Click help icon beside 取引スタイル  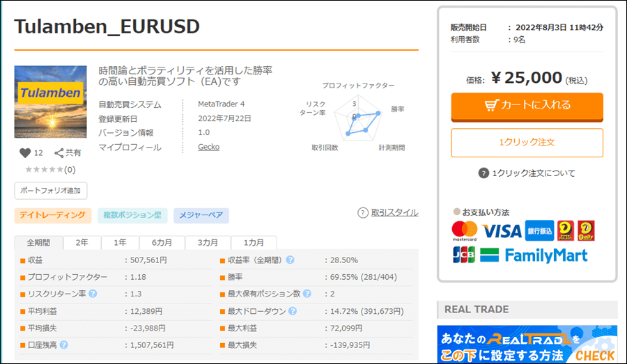(362, 213)
